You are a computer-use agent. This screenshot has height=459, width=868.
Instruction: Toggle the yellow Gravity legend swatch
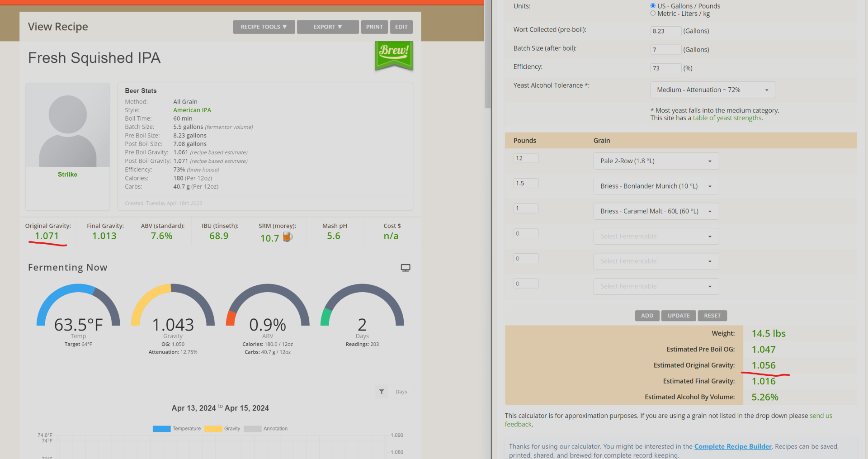[213, 429]
